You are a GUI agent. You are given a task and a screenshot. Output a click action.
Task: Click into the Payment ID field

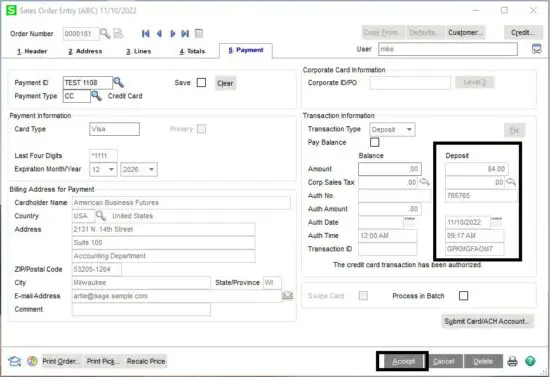pos(88,83)
